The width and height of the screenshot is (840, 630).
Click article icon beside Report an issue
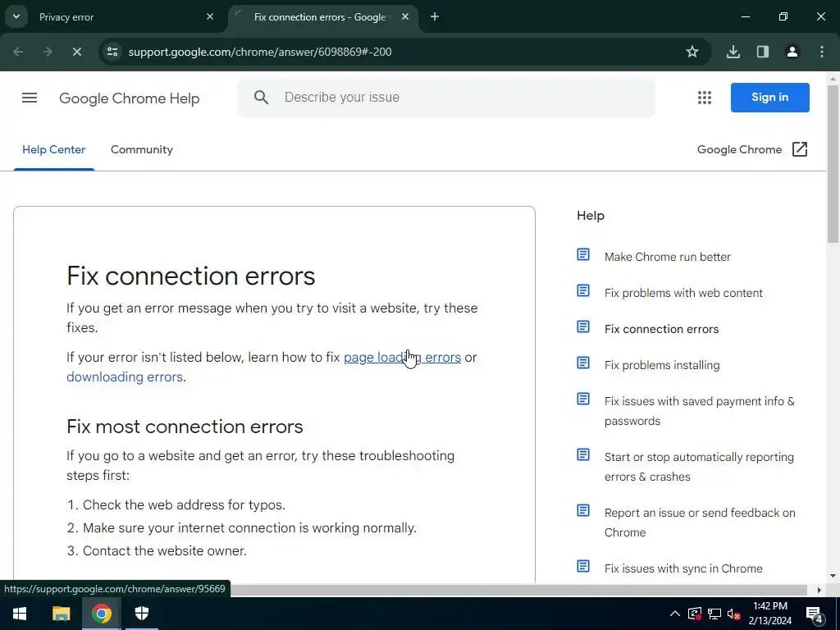click(583, 510)
